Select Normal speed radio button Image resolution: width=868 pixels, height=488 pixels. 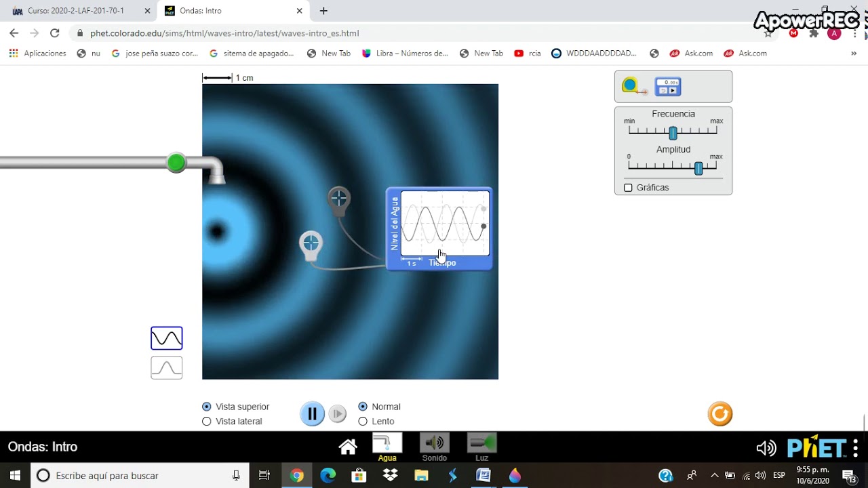(363, 407)
